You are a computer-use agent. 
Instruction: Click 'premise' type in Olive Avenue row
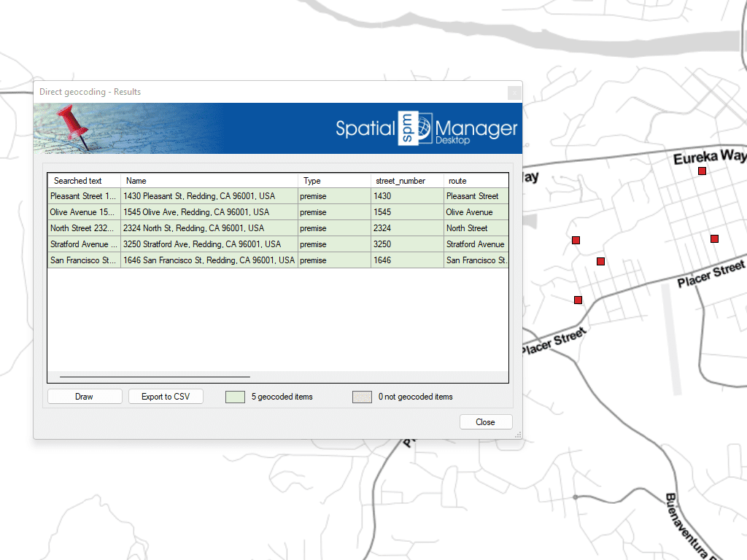point(334,212)
